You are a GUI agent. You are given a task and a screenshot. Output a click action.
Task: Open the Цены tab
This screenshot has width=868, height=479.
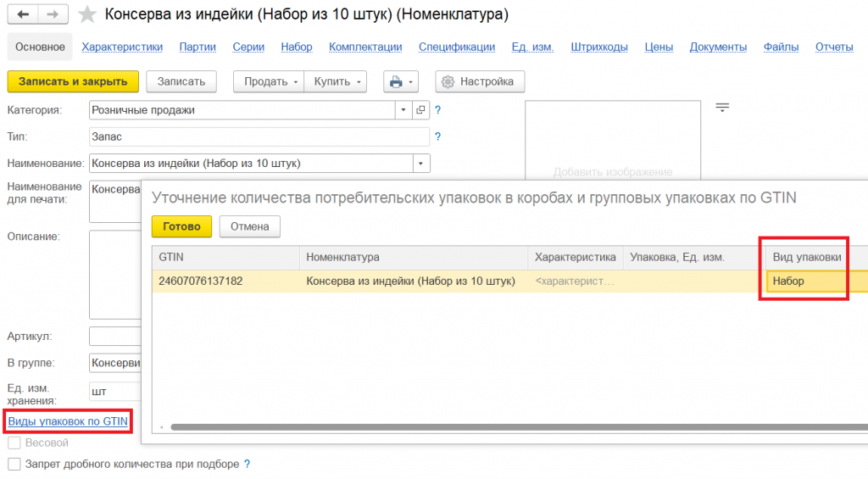[x=659, y=47]
